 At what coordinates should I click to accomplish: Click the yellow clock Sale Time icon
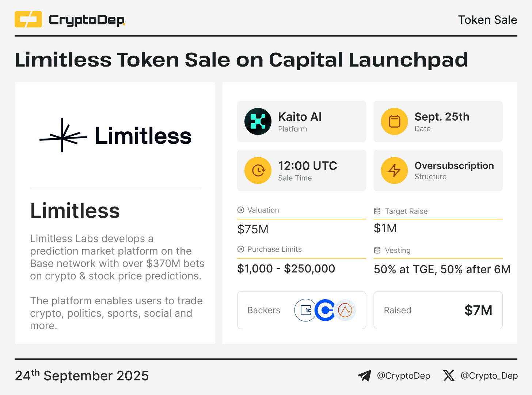coord(258,170)
